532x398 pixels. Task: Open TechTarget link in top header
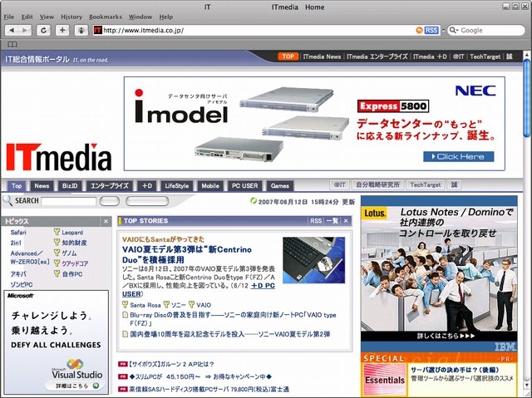tap(485, 57)
